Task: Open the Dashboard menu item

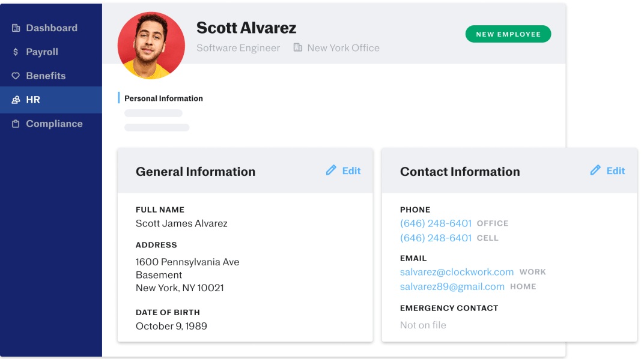Action: 52,28
